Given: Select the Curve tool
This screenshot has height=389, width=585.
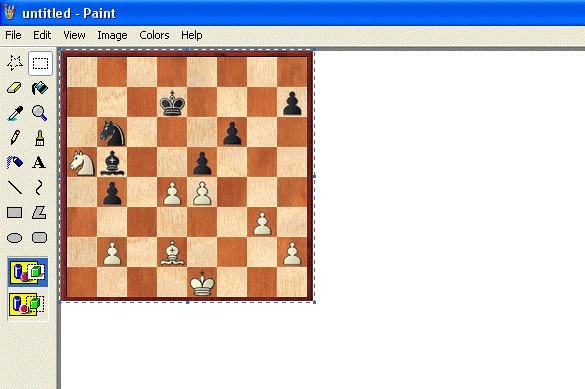Looking at the screenshot, I should click(40, 188).
